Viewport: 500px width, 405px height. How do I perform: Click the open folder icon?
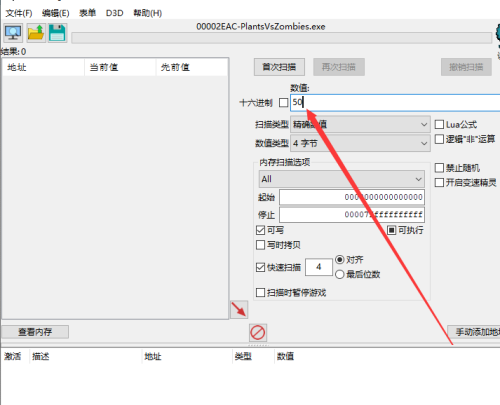tap(36, 33)
